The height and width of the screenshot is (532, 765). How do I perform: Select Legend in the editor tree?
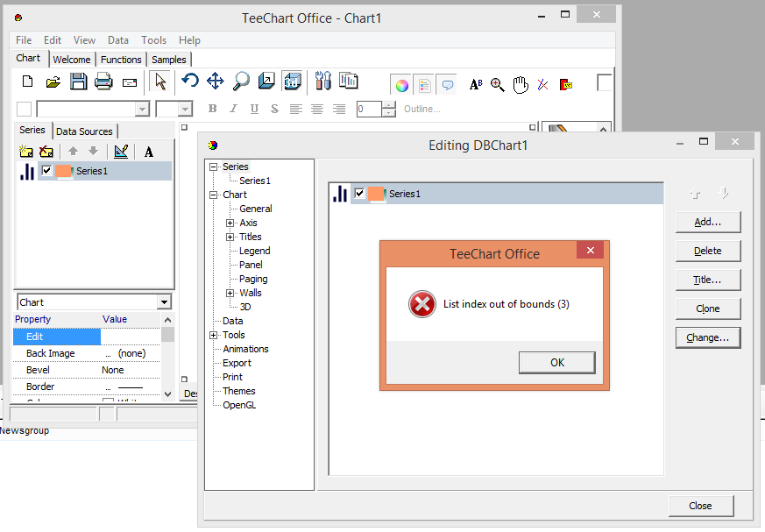pyautogui.click(x=255, y=251)
